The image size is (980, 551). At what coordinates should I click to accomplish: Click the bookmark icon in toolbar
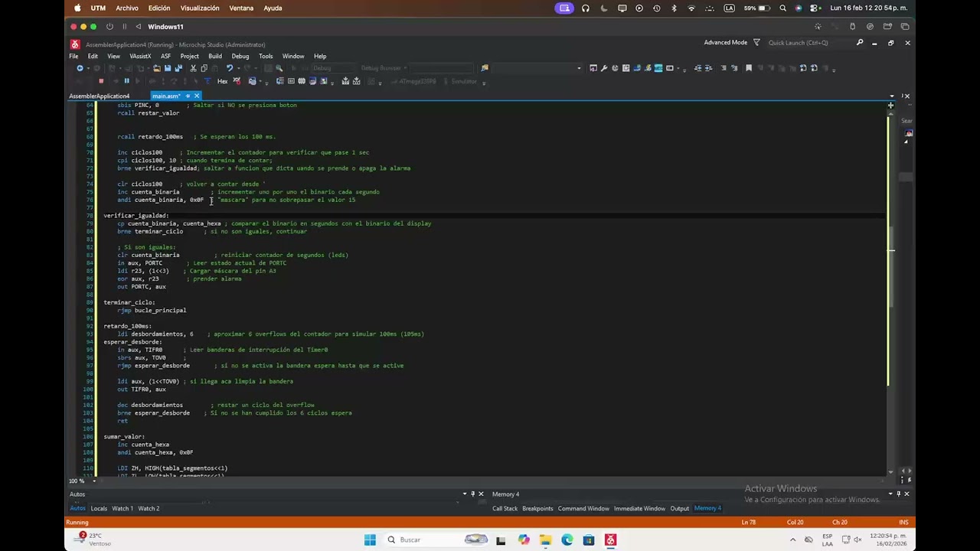click(x=749, y=68)
